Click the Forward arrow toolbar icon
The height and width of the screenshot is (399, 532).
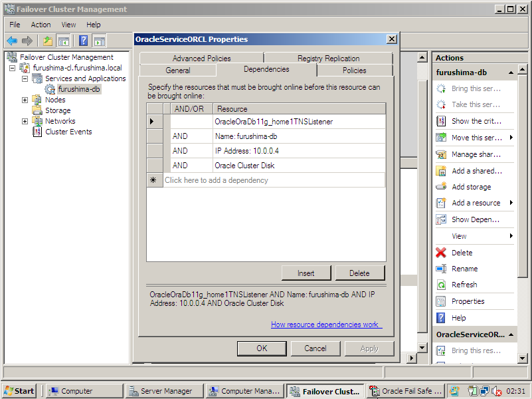coord(27,41)
